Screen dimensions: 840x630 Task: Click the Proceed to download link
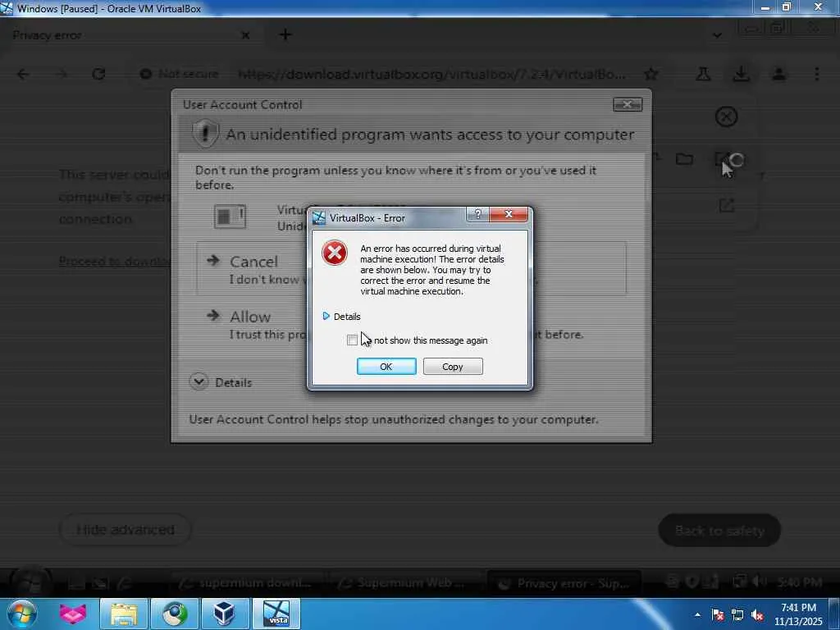coord(115,262)
